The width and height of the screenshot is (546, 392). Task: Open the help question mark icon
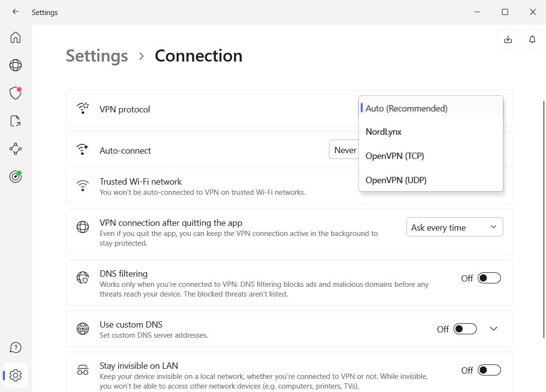pyautogui.click(x=16, y=347)
